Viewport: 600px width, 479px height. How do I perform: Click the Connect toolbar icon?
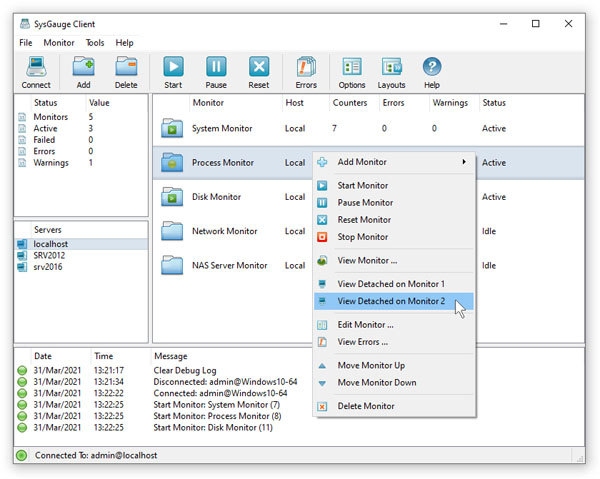click(36, 67)
